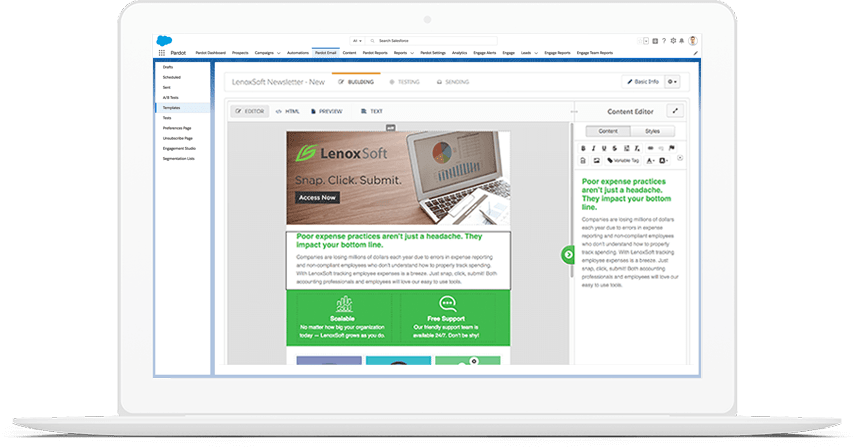Click the trash icon in Content Editor

coord(583,161)
